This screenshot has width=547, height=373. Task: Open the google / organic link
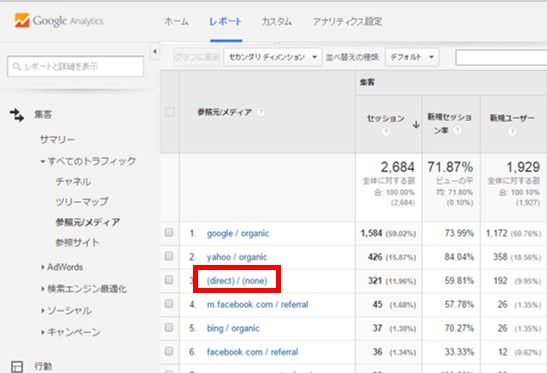[x=238, y=233]
